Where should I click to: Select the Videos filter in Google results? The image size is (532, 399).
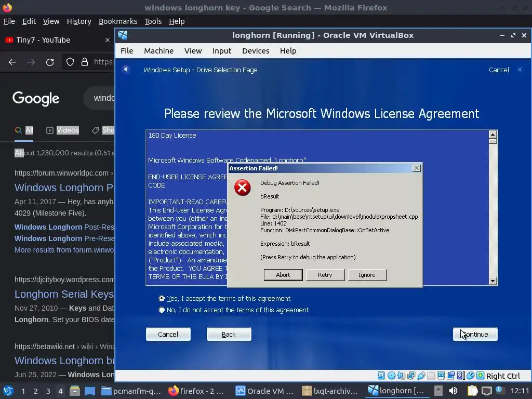62,130
